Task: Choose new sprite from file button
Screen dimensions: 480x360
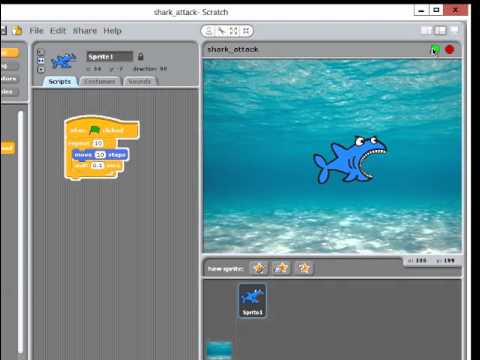Action: [x=281, y=268]
